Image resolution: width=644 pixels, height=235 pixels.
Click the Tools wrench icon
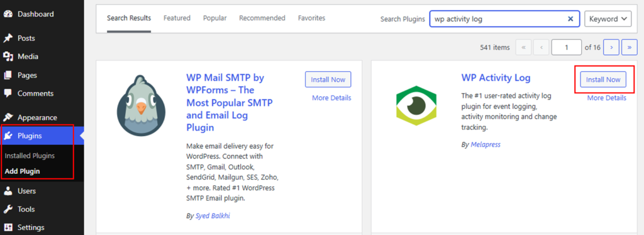(8, 209)
